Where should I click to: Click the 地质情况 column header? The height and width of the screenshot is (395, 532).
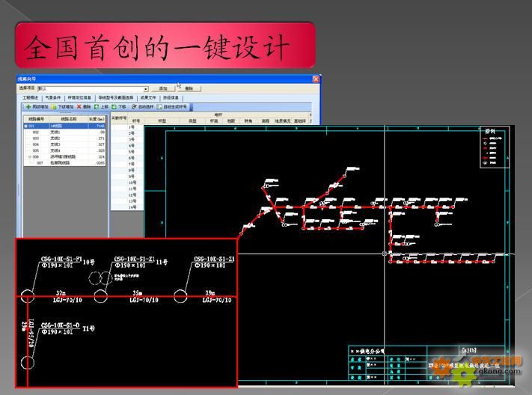(x=283, y=120)
